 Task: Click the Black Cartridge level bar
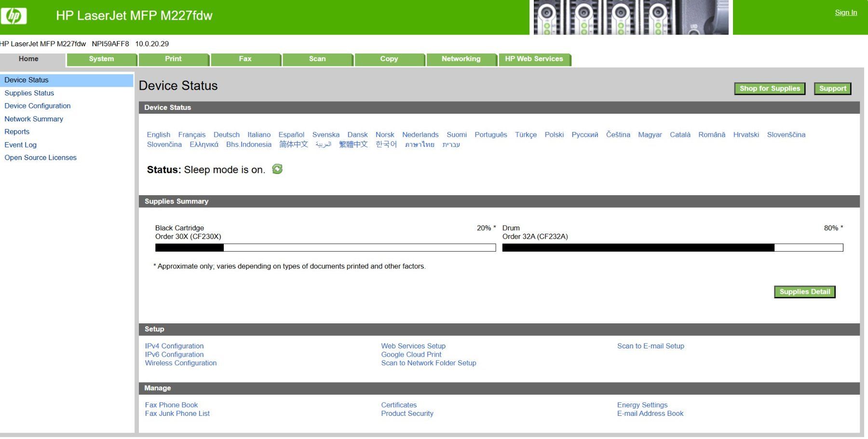click(325, 248)
